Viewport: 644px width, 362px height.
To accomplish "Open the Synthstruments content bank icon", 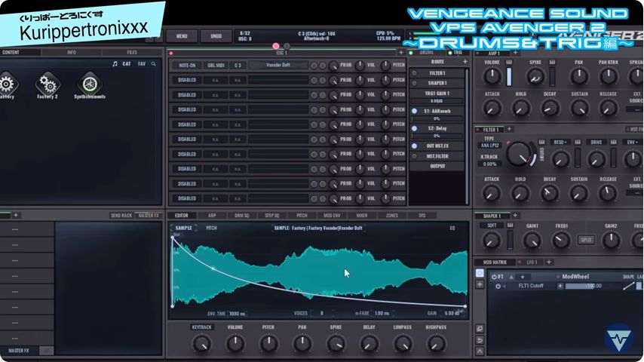I will pyautogui.click(x=90, y=84).
